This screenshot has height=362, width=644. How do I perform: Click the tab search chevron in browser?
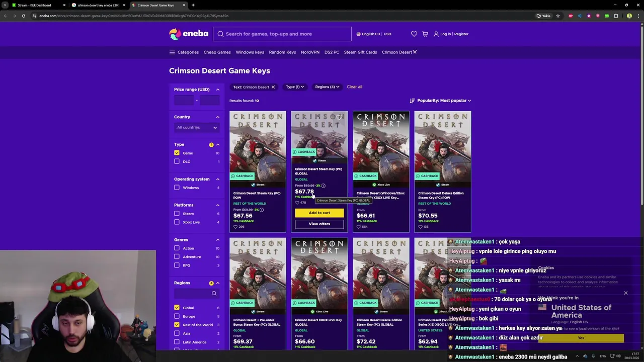coord(6,5)
